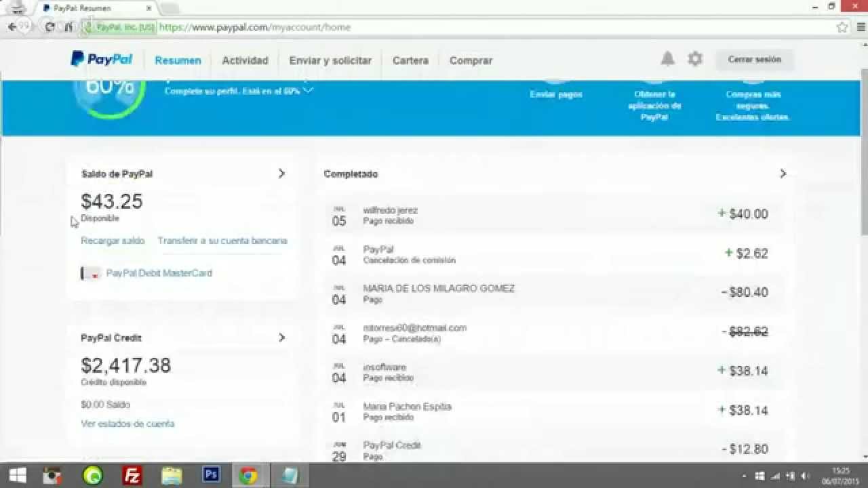Open Enviar y solicitar tab
The height and width of the screenshot is (488, 868).
(x=330, y=60)
